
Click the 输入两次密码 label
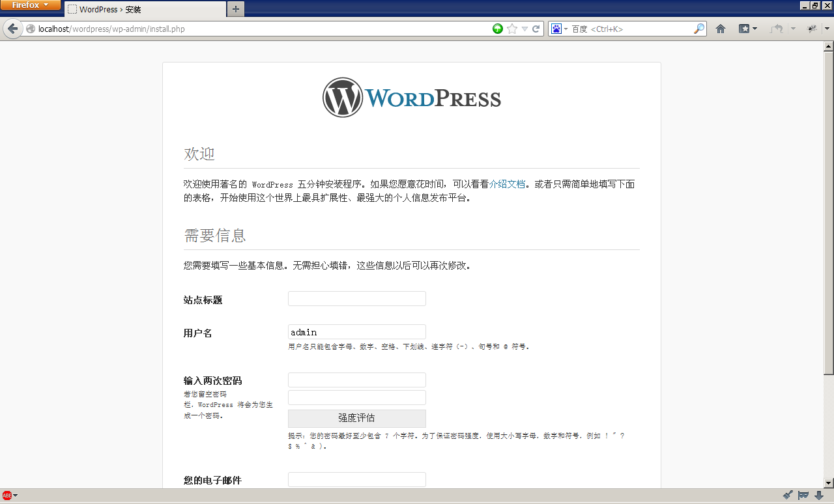(x=213, y=381)
